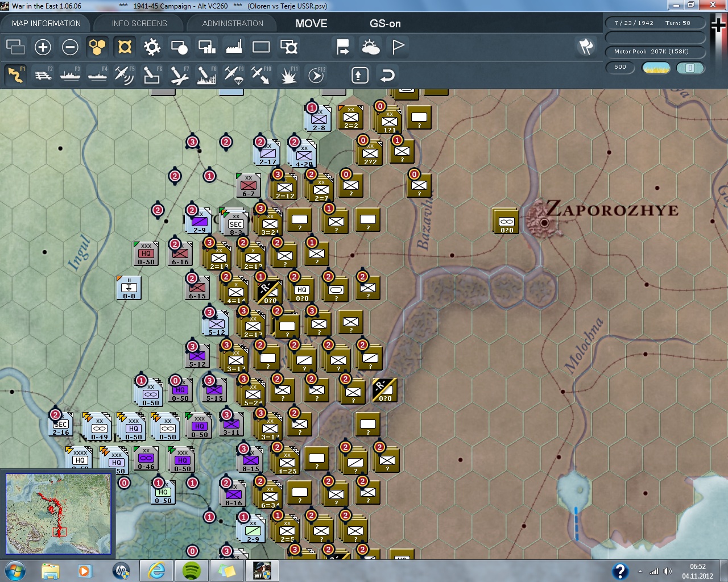Click the flag-with-arrow toolbar icon
Screen dimensions: 728x582
click(343, 47)
